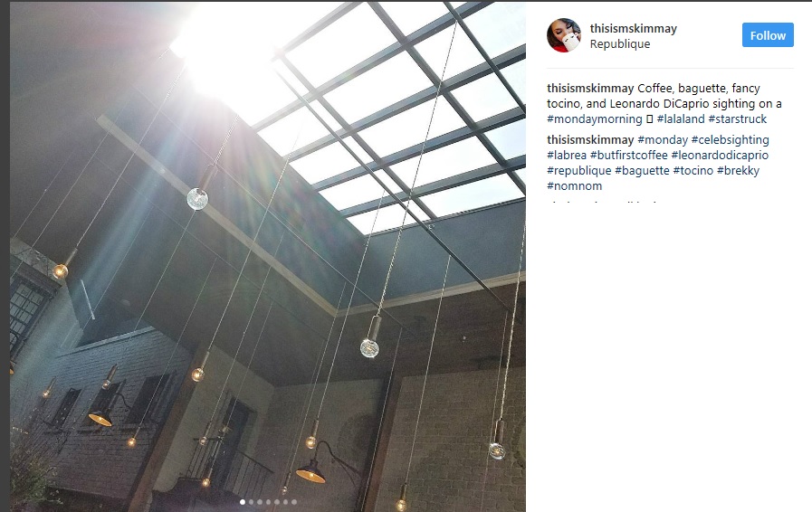Screen dimensions: 812x512
Task: Select the first active carousel dot
Action: 243,502
